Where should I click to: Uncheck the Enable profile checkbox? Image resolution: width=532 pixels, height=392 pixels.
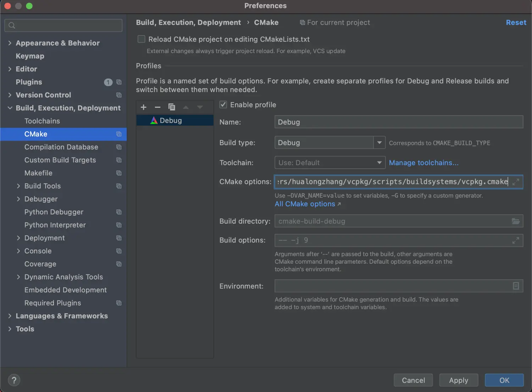click(223, 105)
